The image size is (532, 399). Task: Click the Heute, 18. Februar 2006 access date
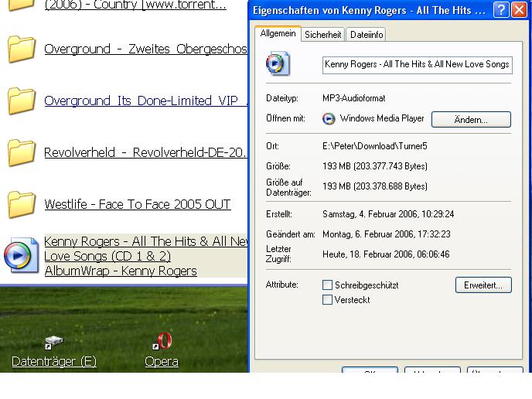click(386, 254)
